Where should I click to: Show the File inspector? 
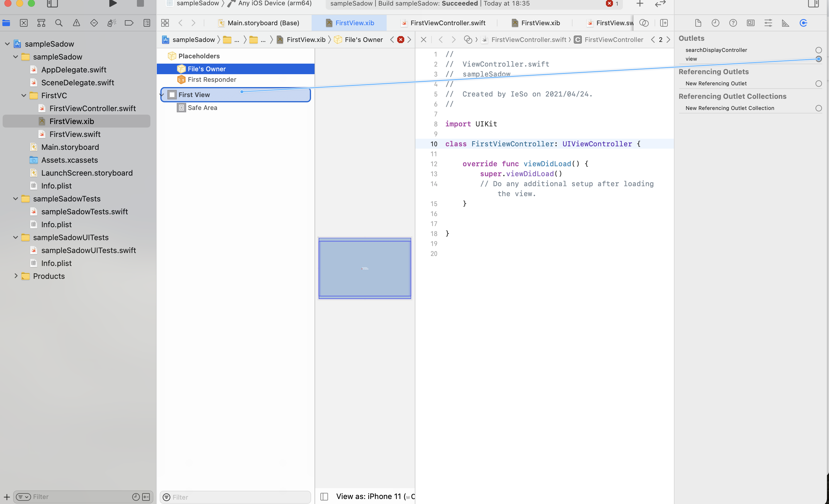(x=698, y=23)
